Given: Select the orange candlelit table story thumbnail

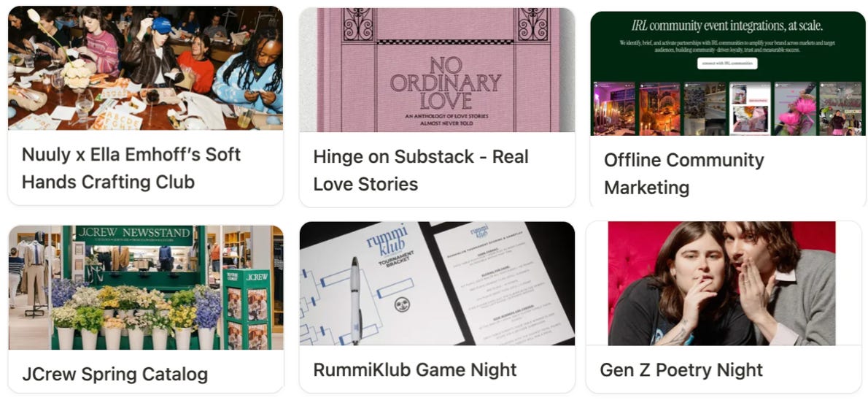Looking at the screenshot, I should pos(659,108).
